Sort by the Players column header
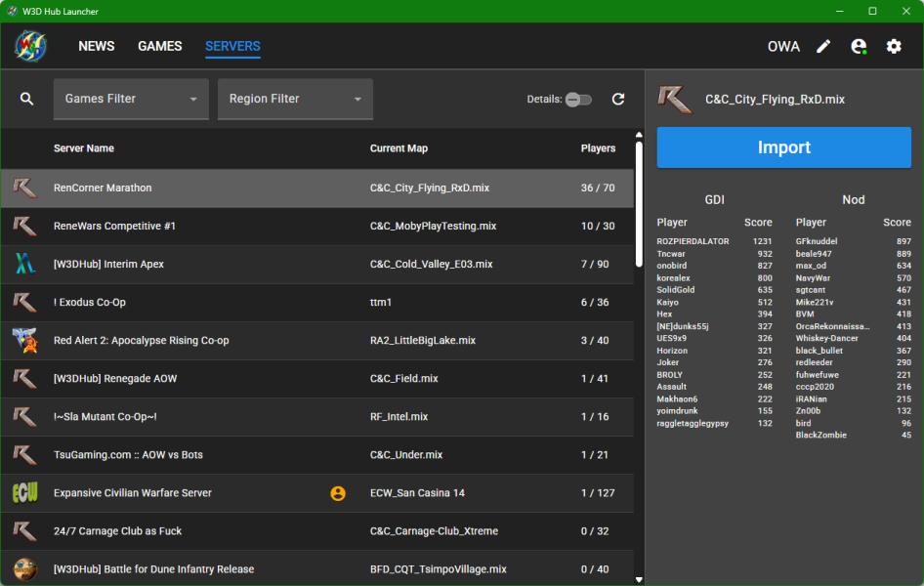The height and width of the screenshot is (586, 924). 598,148
